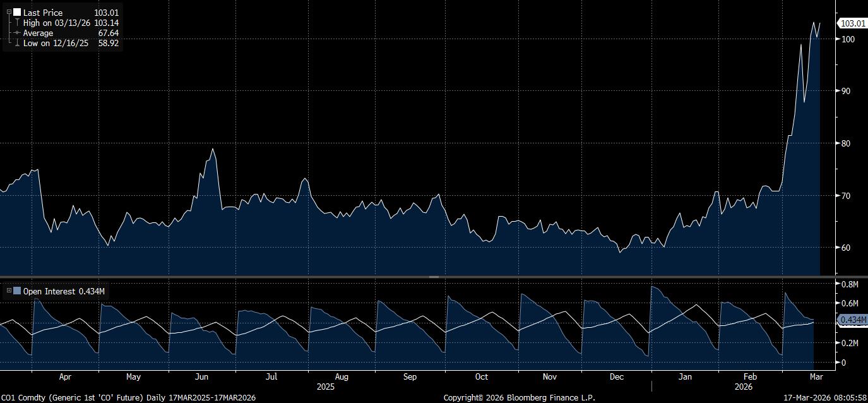
Task: Click the 0.434M open interest axis tag
Action: (x=852, y=321)
